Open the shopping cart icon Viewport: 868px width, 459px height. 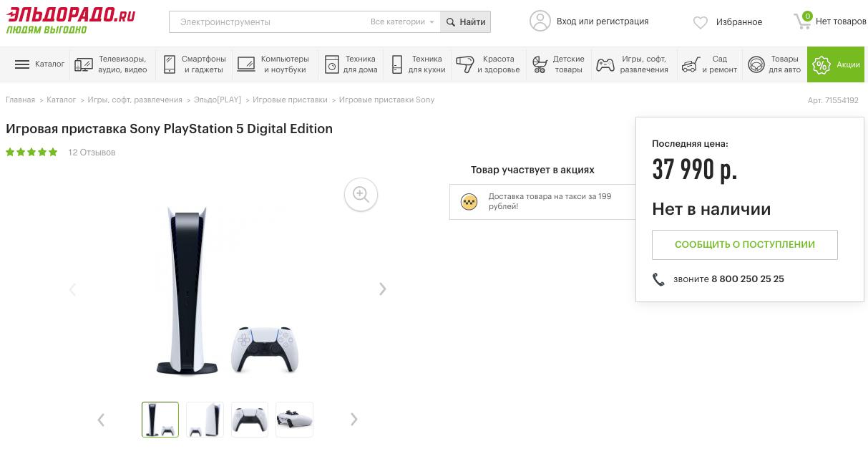802,21
